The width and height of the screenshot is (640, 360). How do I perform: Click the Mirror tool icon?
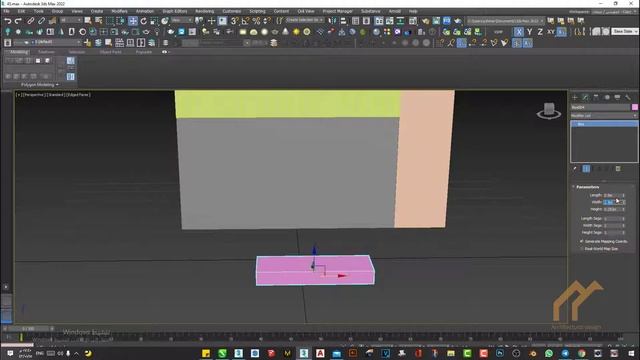coord(332,20)
